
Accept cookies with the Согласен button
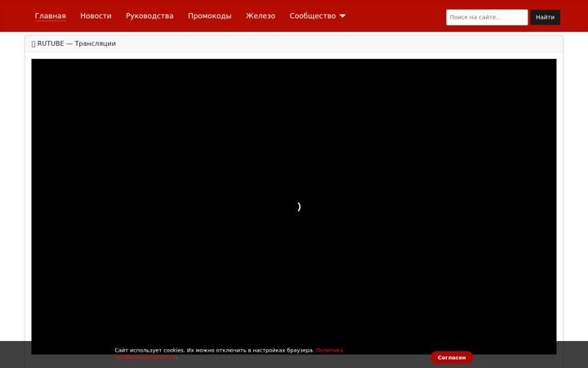pyautogui.click(x=452, y=357)
